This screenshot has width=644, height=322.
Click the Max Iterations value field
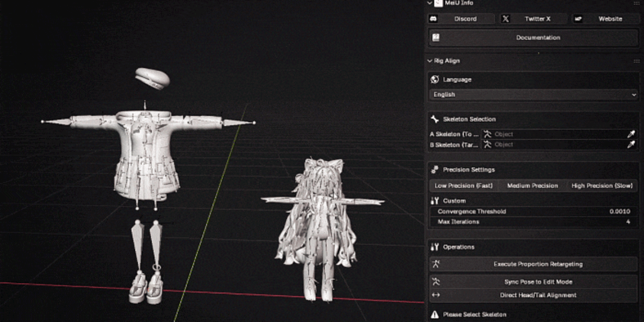533,222
